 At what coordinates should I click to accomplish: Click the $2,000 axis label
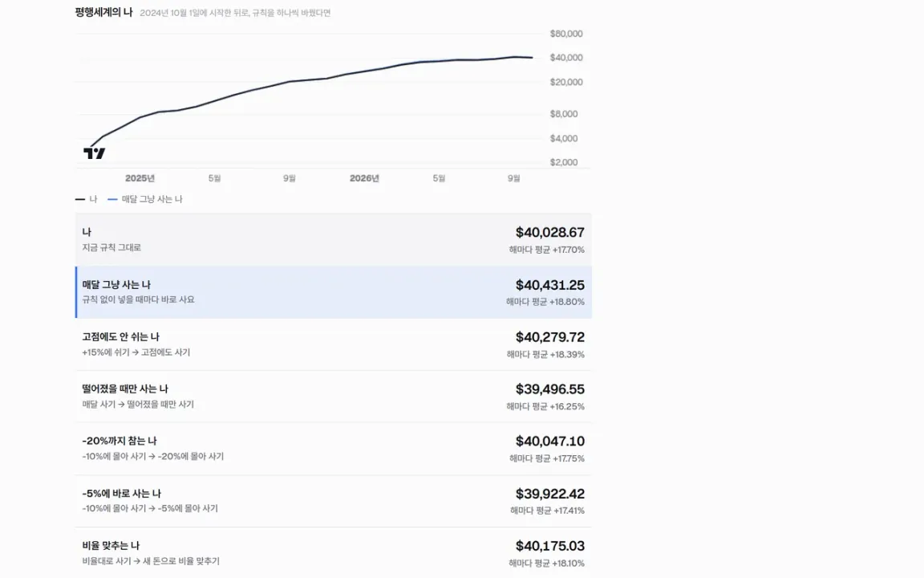pos(564,162)
